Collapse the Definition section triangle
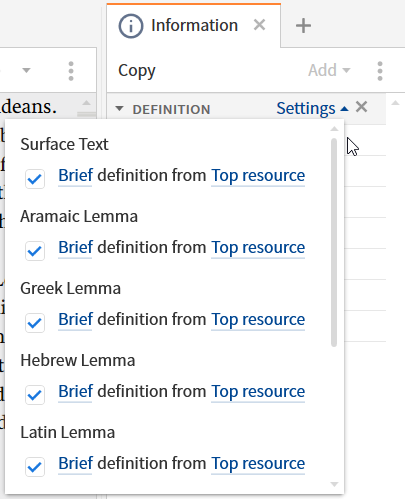405x499 pixels. (x=119, y=109)
